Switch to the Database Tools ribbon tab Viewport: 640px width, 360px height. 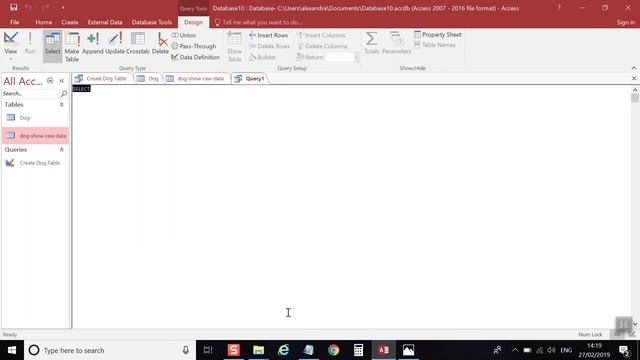coord(152,22)
